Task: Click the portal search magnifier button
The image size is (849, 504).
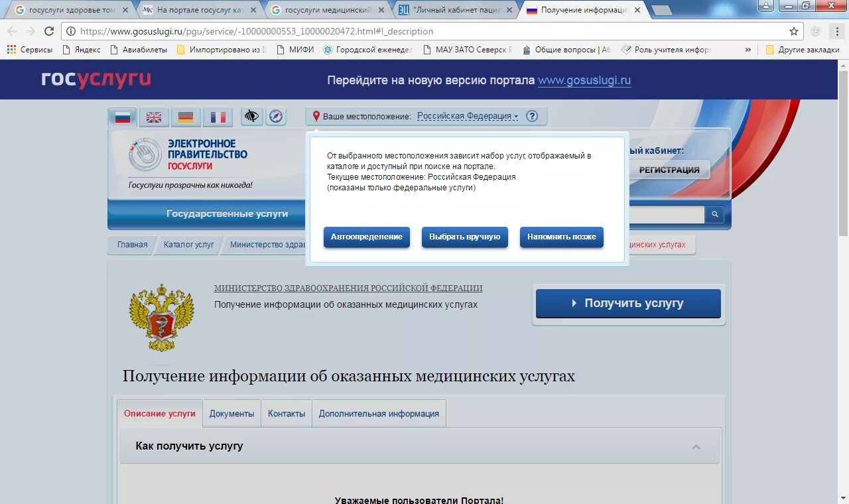Action: click(x=715, y=214)
